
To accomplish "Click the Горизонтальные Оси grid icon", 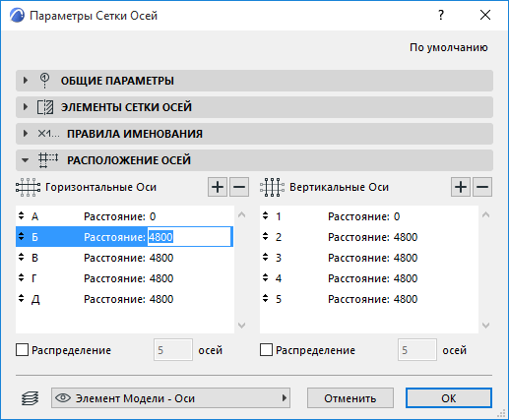I will [x=28, y=187].
